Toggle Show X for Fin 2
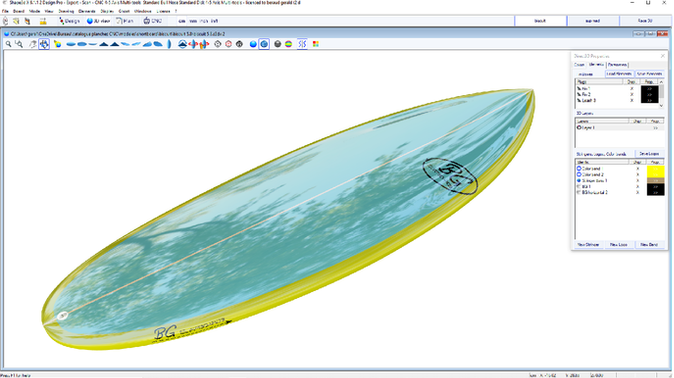Image resolution: width=674 pixels, height=378 pixels. [x=631, y=94]
